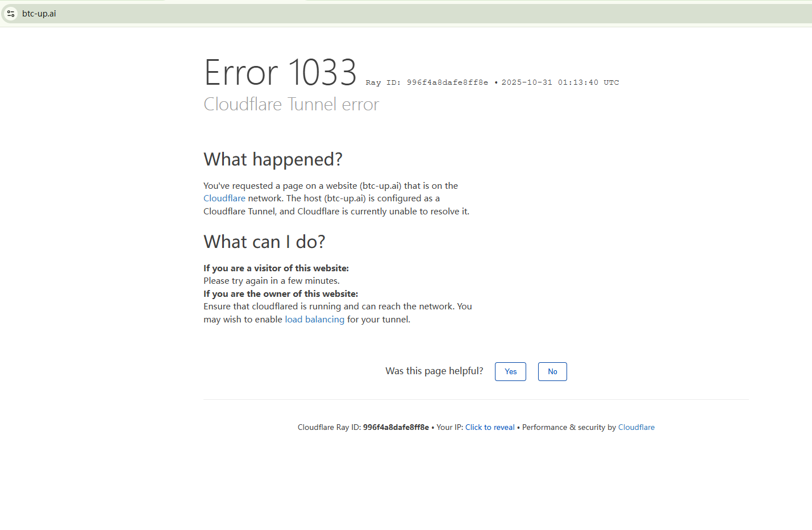Select the Cloudflare Tunnel error subtitle

(x=292, y=105)
